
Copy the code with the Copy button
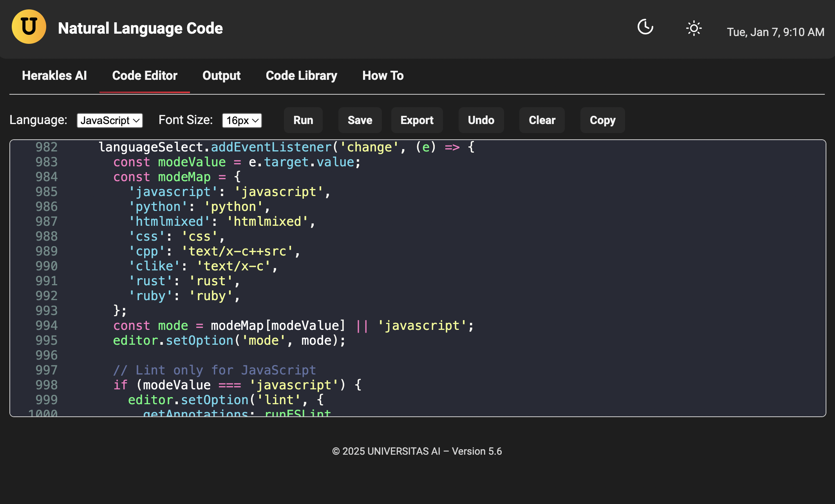[x=602, y=120]
